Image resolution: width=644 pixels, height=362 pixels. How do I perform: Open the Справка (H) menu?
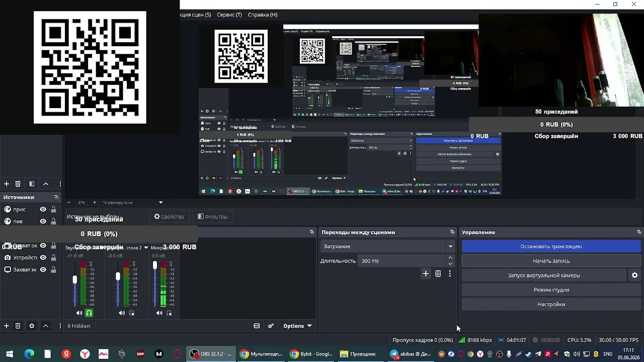(x=263, y=15)
